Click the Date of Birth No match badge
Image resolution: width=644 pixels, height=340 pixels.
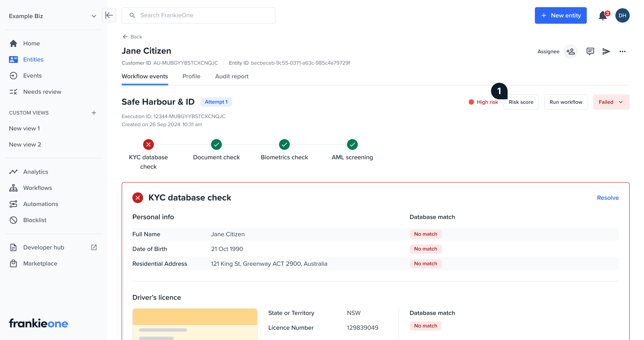[x=426, y=249]
